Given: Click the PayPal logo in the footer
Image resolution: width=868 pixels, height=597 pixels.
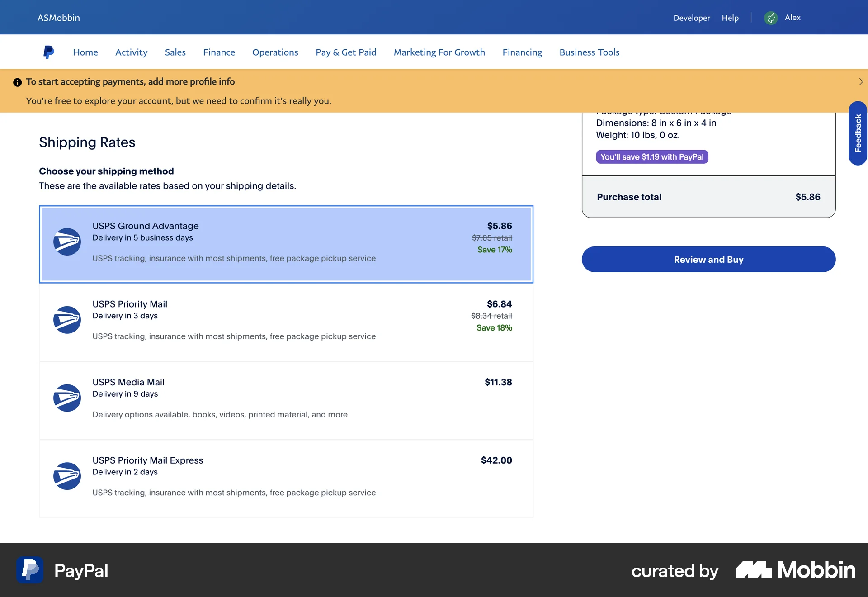Looking at the screenshot, I should pyautogui.click(x=30, y=570).
